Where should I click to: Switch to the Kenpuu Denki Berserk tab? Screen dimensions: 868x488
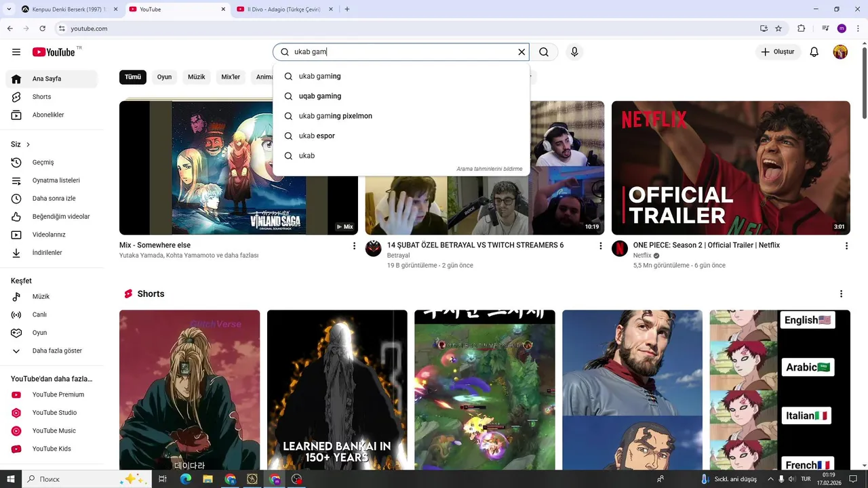pyautogui.click(x=68, y=9)
